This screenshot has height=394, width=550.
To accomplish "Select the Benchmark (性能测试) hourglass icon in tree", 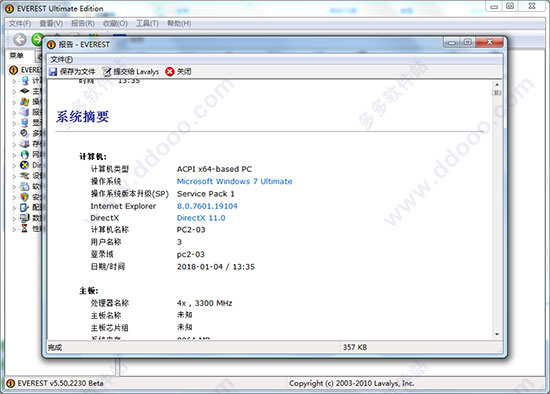I will click(25, 228).
